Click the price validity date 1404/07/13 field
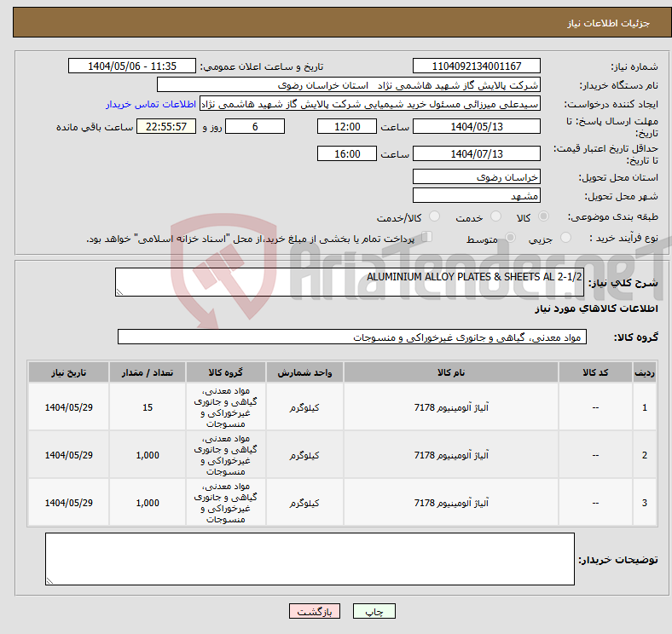672x634 pixels. [x=477, y=153]
